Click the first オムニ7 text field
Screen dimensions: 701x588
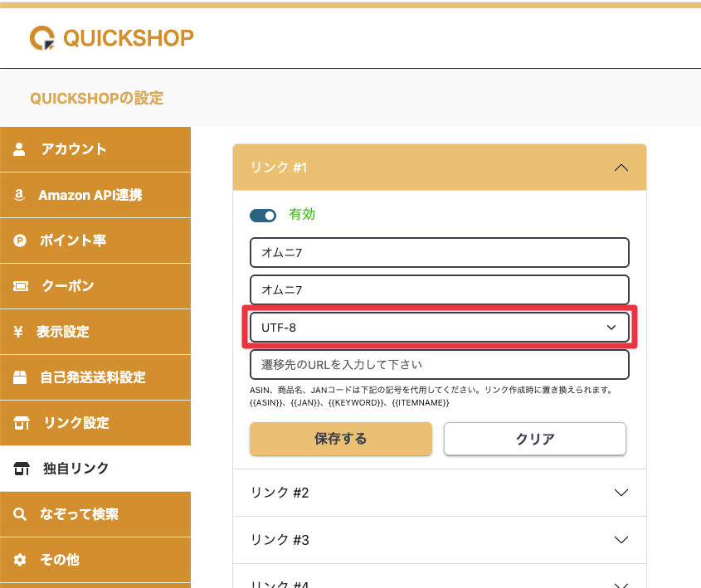tap(439, 253)
